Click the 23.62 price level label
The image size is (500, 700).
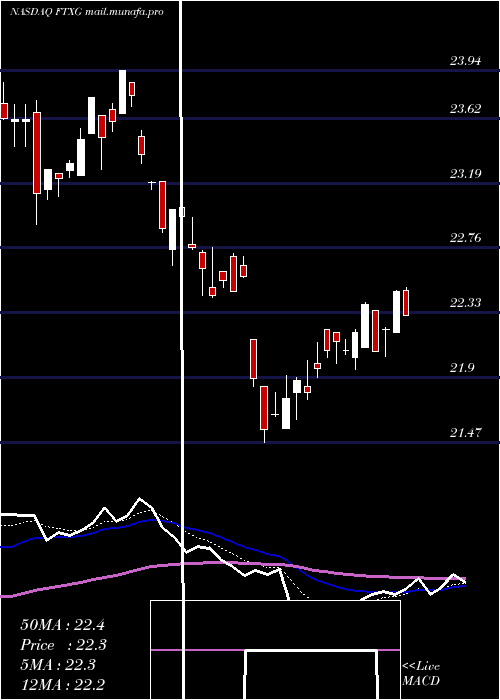pyautogui.click(x=465, y=108)
